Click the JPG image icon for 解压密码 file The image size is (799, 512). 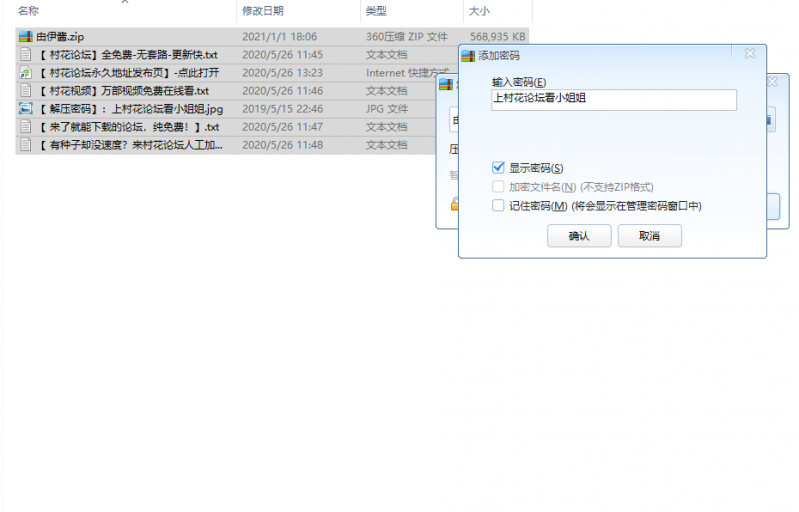[x=25, y=109]
